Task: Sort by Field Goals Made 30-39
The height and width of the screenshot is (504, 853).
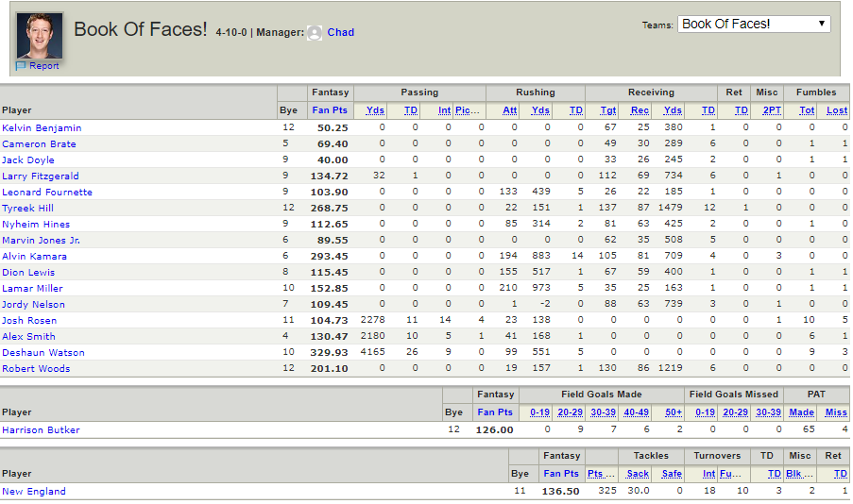Action: (x=604, y=412)
